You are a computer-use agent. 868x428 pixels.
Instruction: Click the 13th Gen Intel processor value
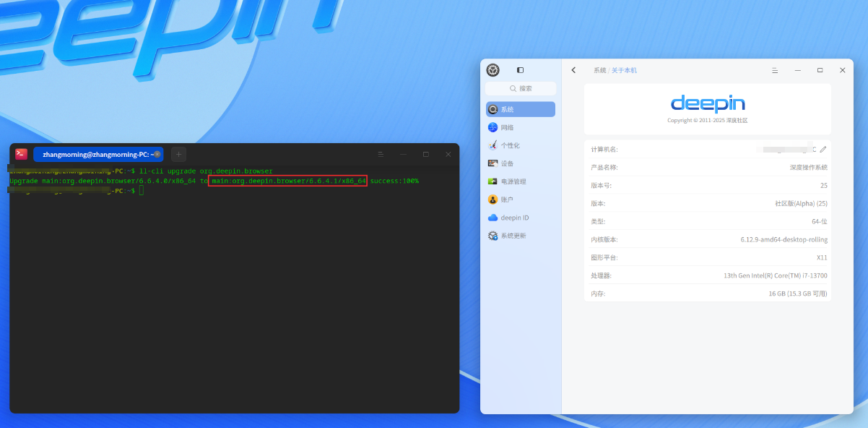(x=776, y=275)
